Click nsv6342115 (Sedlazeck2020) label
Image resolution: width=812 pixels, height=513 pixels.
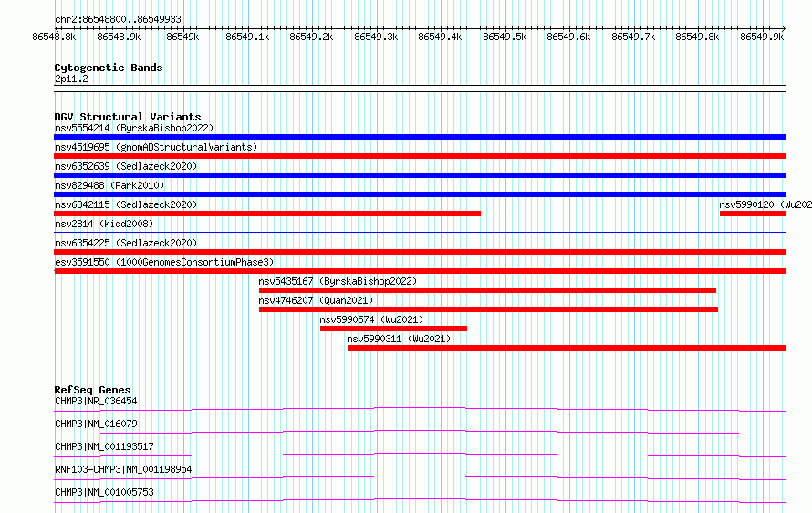pos(126,204)
